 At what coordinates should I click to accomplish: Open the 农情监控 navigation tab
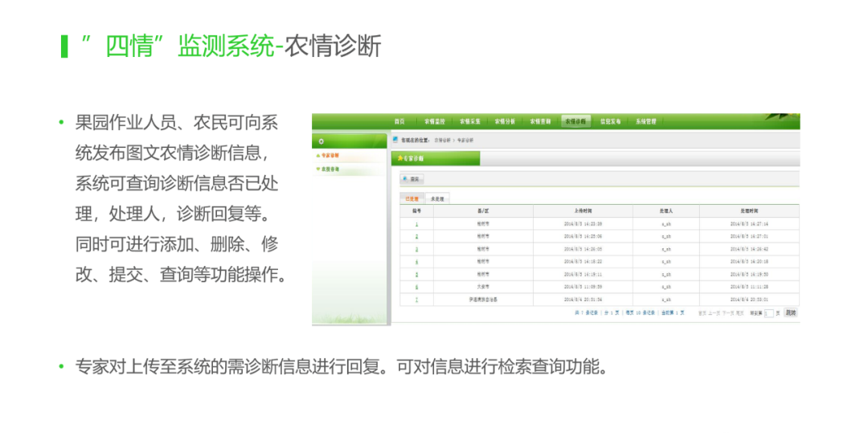point(435,121)
